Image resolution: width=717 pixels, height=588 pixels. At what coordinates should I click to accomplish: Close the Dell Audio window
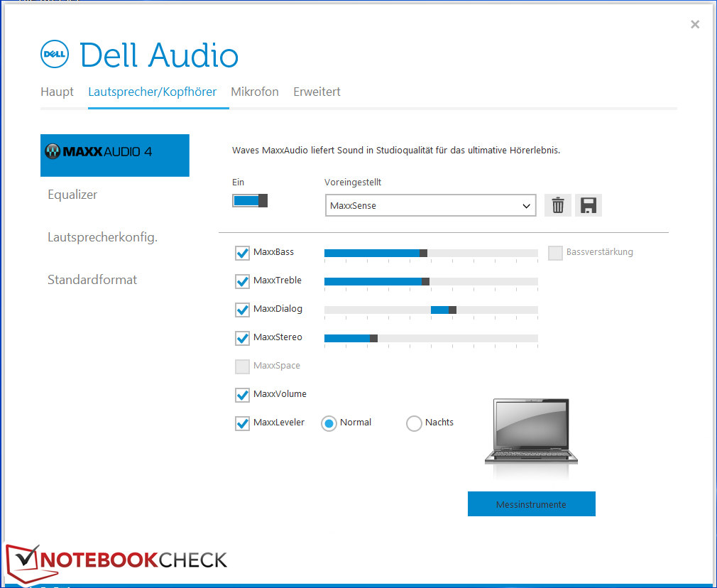(694, 24)
